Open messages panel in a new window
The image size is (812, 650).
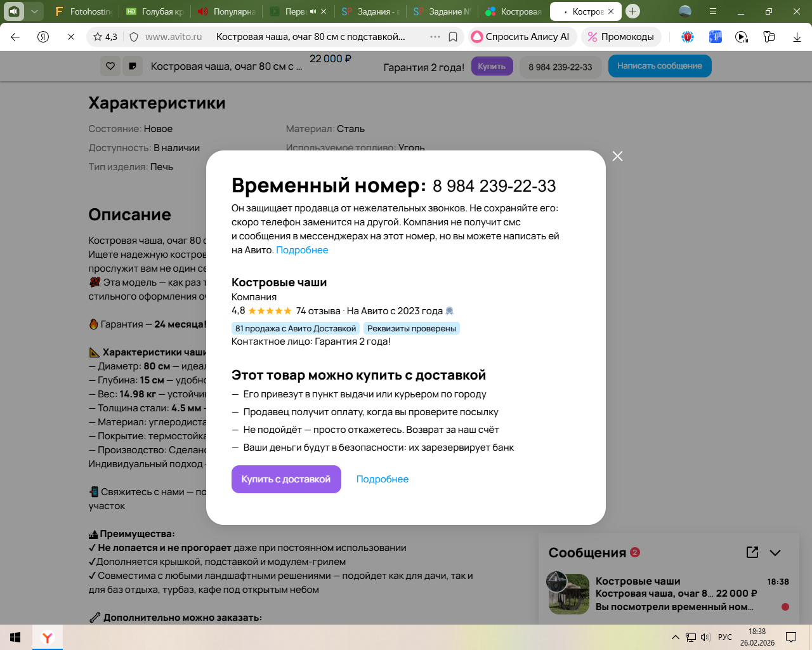pyautogui.click(x=752, y=552)
